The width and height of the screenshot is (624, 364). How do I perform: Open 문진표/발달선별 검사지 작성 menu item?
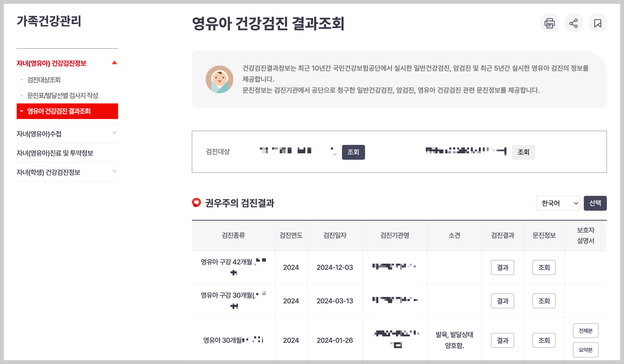[x=63, y=95]
